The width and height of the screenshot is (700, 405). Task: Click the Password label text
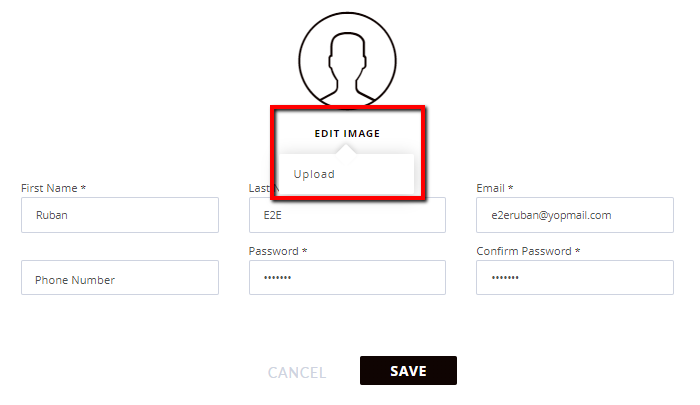tap(274, 251)
